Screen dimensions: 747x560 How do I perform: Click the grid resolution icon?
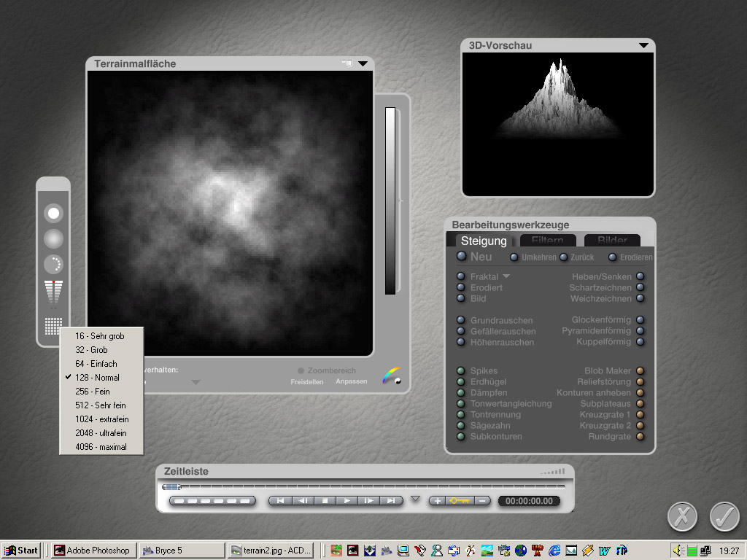point(53,325)
